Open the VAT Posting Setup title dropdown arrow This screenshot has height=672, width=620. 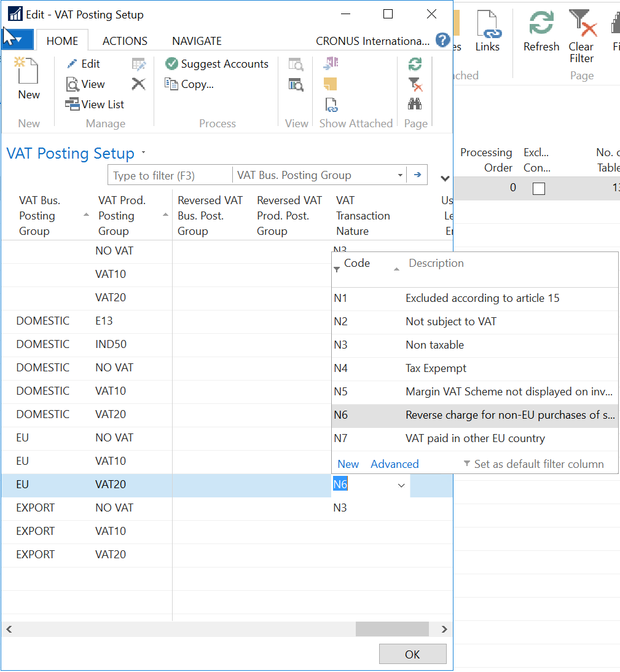click(144, 152)
